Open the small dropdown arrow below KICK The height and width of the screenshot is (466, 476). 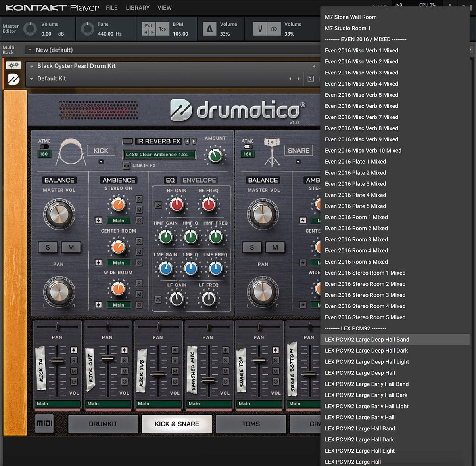(101, 162)
